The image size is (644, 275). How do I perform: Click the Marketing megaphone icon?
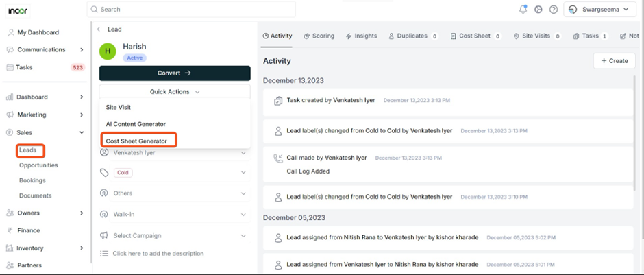pyautogui.click(x=10, y=115)
